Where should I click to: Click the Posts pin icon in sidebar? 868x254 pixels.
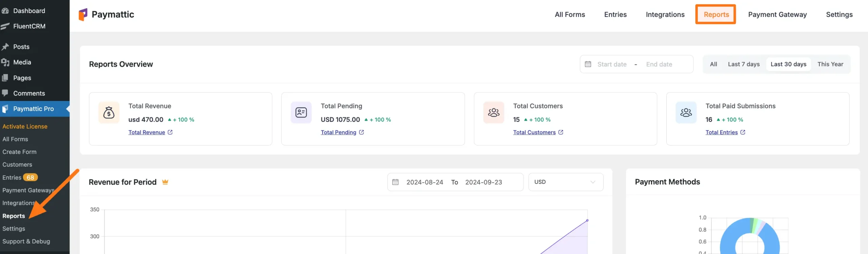(x=5, y=47)
